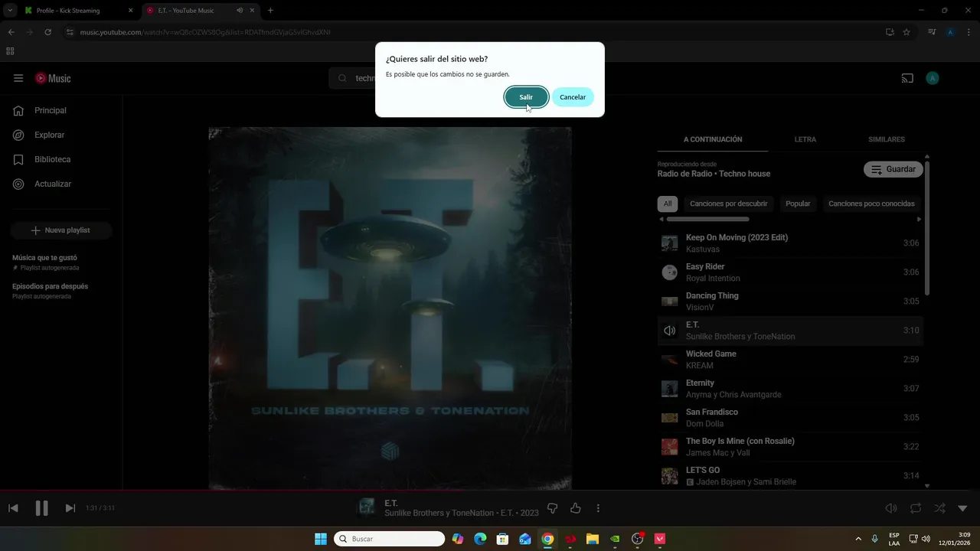Click right arrow of chip scrollbar
The image size is (980, 551).
(x=920, y=220)
